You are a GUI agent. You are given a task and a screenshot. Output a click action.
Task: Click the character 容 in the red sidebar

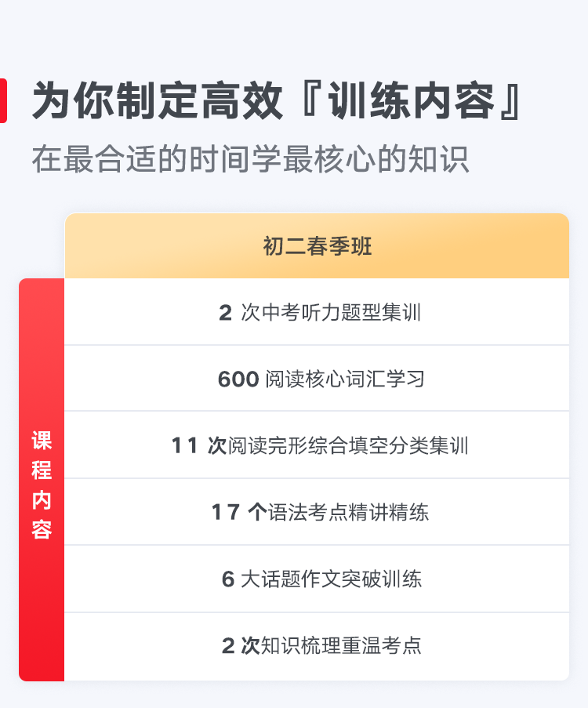[x=42, y=530]
